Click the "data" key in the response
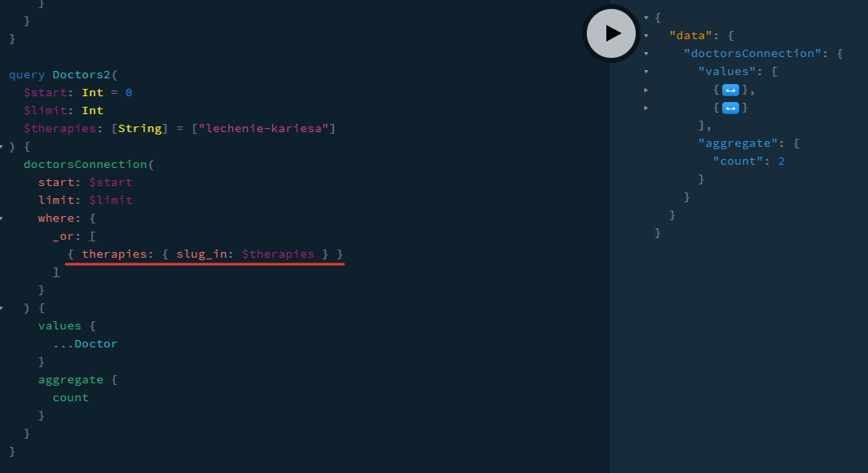 coord(690,35)
